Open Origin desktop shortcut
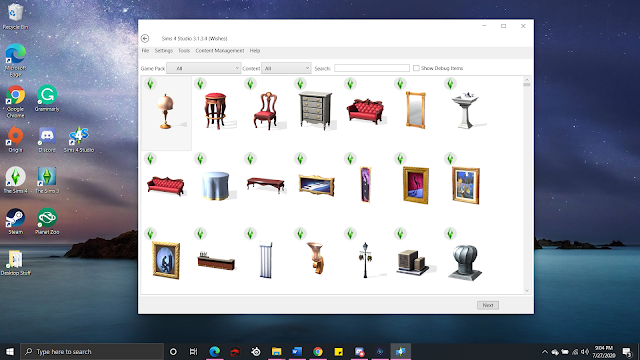 (15, 139)
